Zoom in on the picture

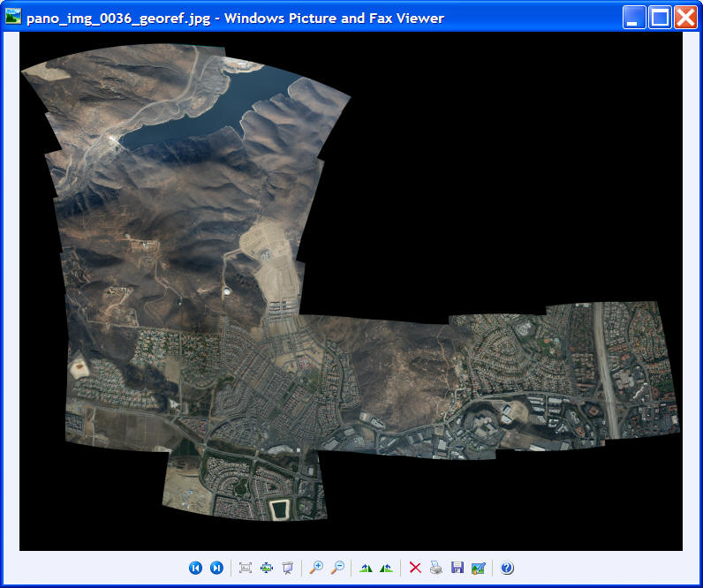316,568
